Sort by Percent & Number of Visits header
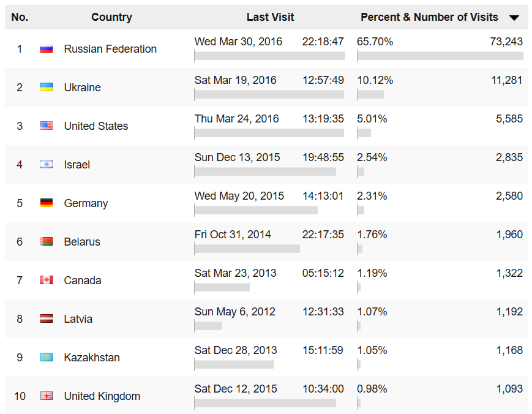This screenshot has width=532, height=414. click(429, 17)
